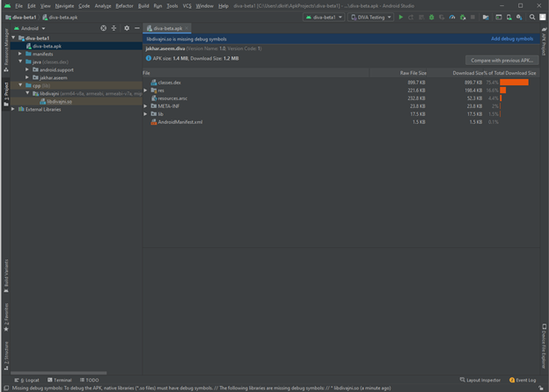Toggle the Logcat tool window
Viewport: 549px width, 392px height.
coord(27,380)
